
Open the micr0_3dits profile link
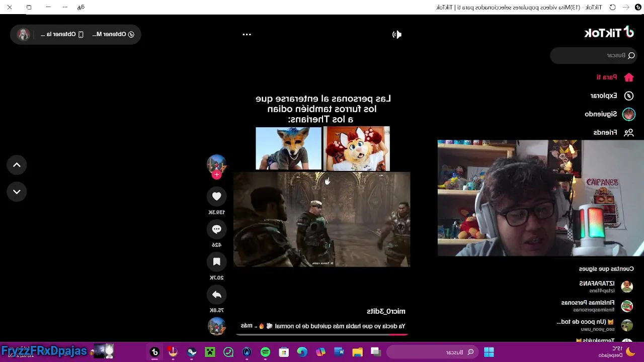coord(386,311)
